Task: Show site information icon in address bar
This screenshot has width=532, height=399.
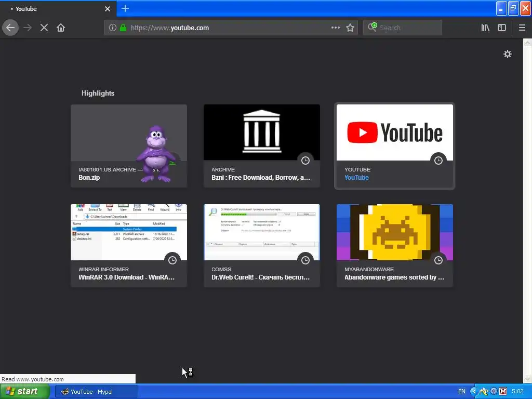Action: tap(113, 28)
